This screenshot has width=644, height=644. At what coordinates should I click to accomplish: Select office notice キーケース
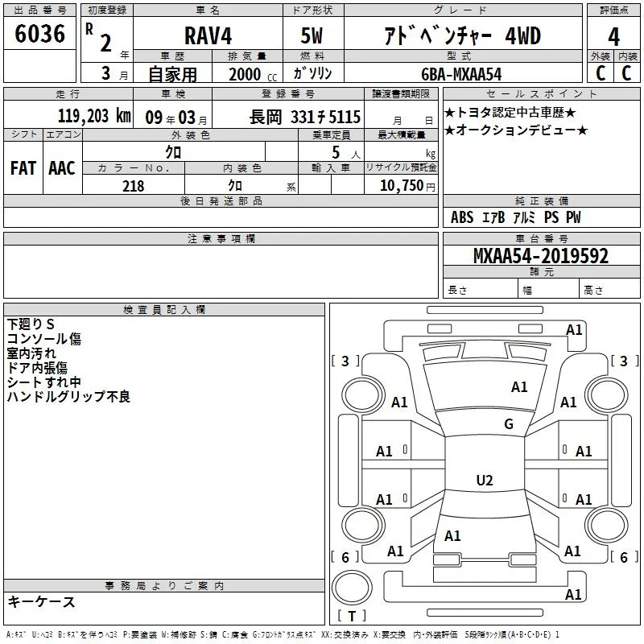coord(41,601)
